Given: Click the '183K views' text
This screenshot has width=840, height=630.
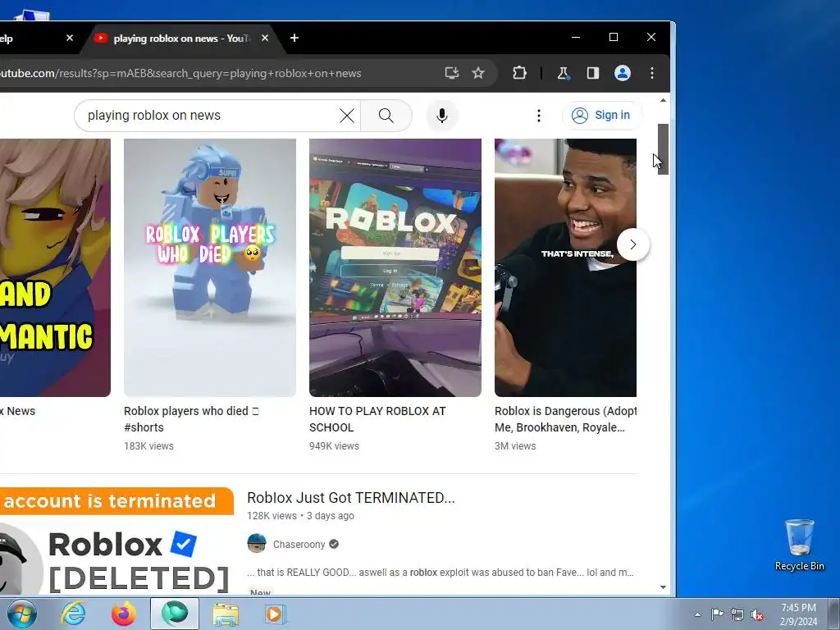Looking at the screenshot, I should 149,445.
